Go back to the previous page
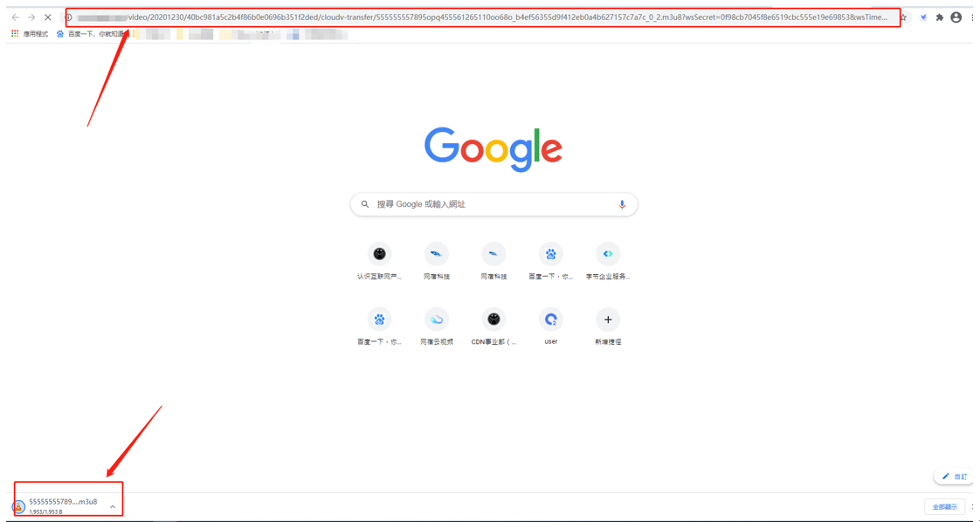Viewport: 980px width, 522px height. pyautogui.click(x=16, y=17)
